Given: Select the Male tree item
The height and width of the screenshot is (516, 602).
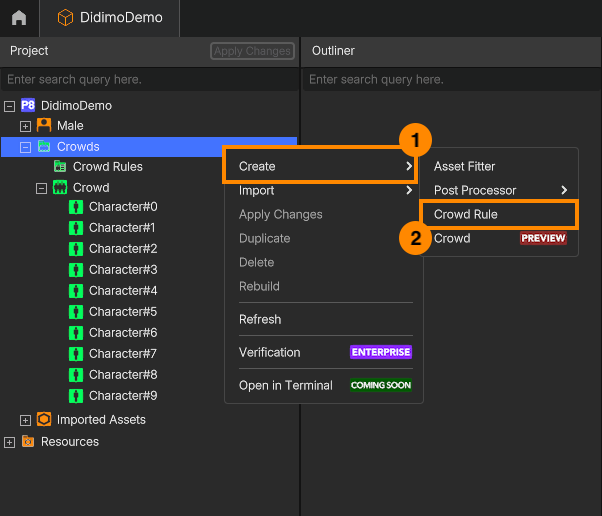Looking at the screenshot, I should [x=70, y=126].
